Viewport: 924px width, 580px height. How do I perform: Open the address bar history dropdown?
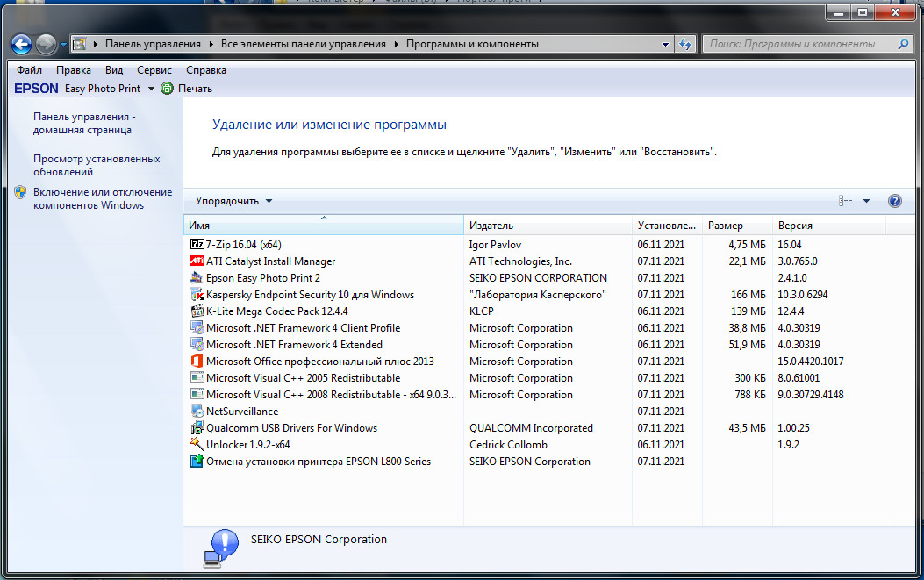click(x=665, y=44)
